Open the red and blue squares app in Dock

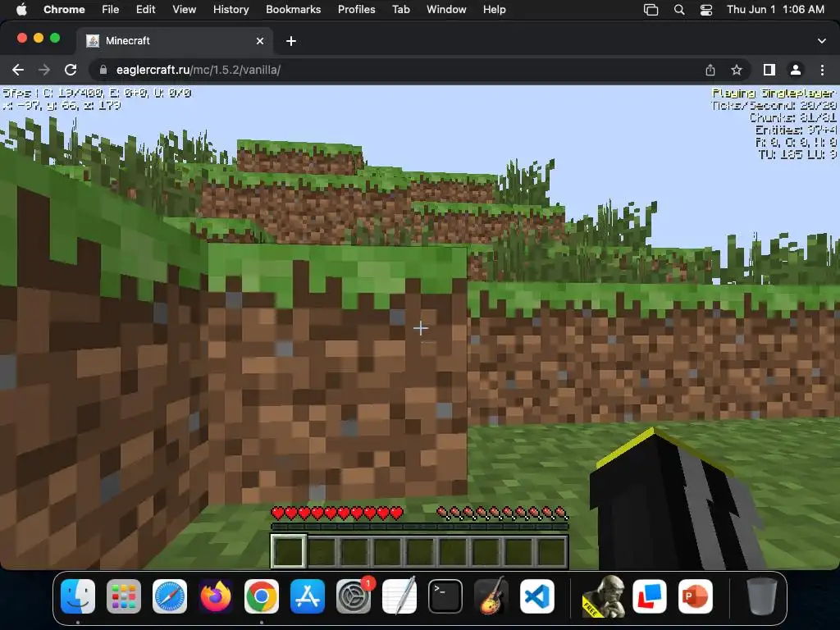coord(650,596)
